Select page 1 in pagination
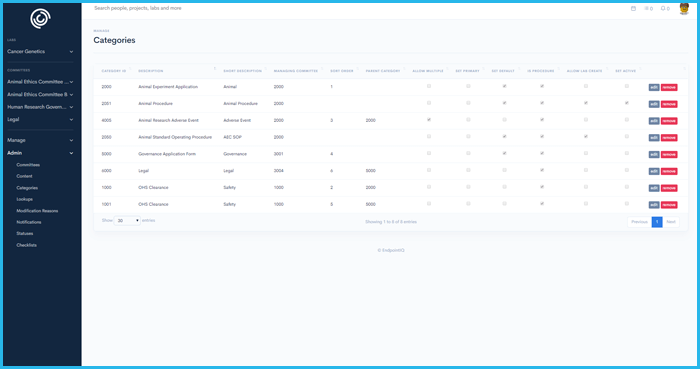The image size is (700, 369). pos(657,222)
